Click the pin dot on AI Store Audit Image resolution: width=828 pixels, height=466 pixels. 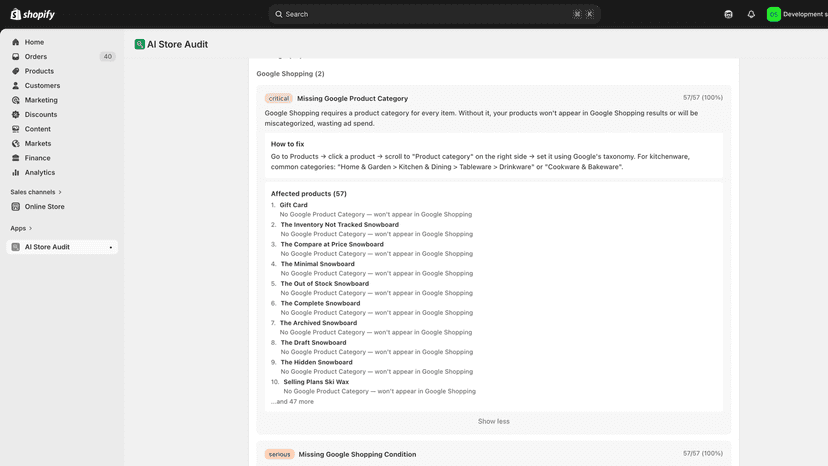pos(110,247)
